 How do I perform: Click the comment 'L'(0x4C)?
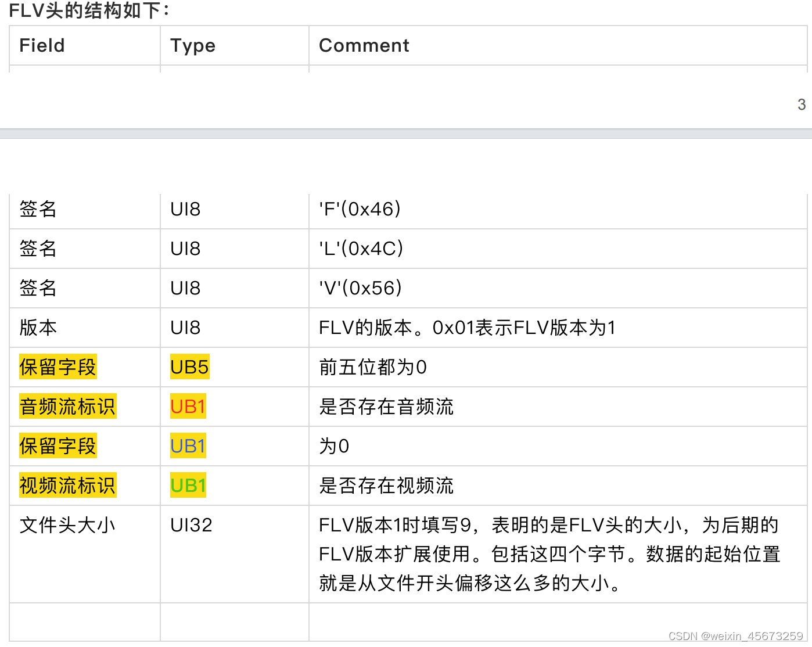click(361, 249)
